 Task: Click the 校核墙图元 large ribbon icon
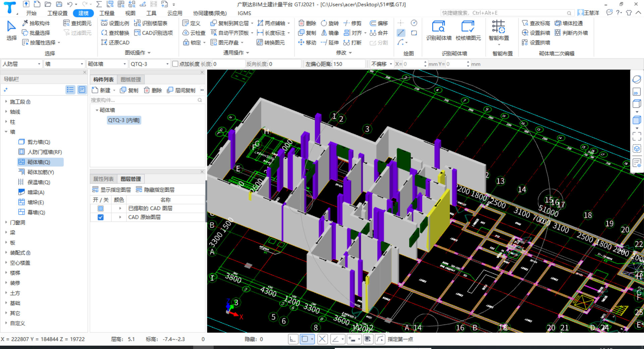(x=468, y=31)
